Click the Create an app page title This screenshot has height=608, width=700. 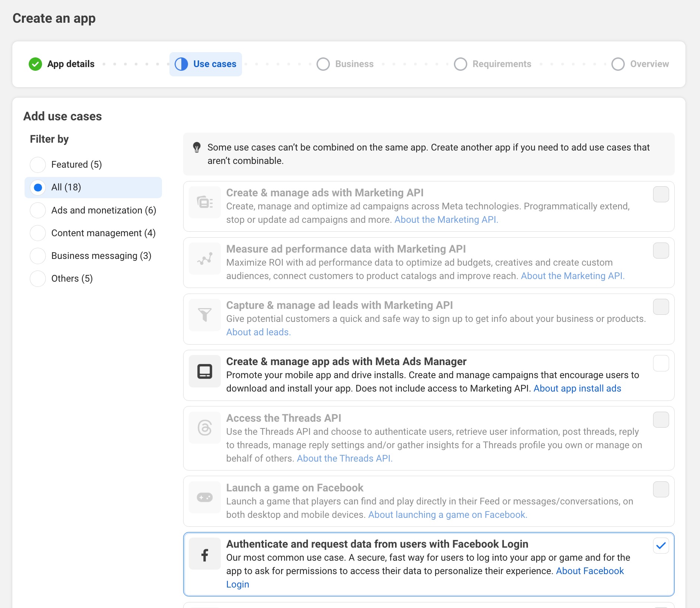coord(54,19)
